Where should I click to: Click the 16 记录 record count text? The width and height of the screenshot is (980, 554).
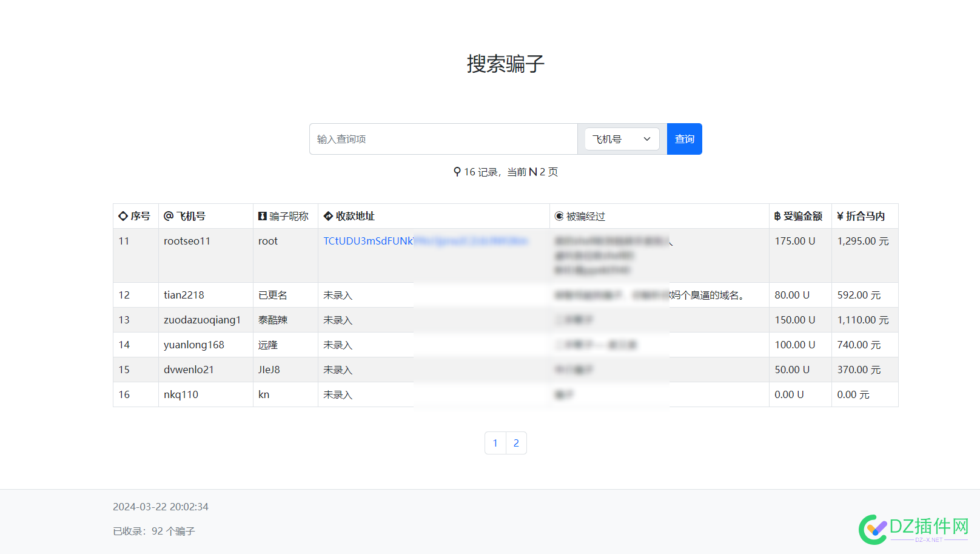[481, 172]
